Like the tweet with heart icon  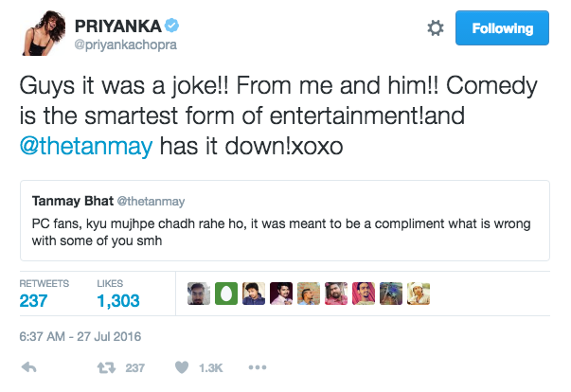182,367
